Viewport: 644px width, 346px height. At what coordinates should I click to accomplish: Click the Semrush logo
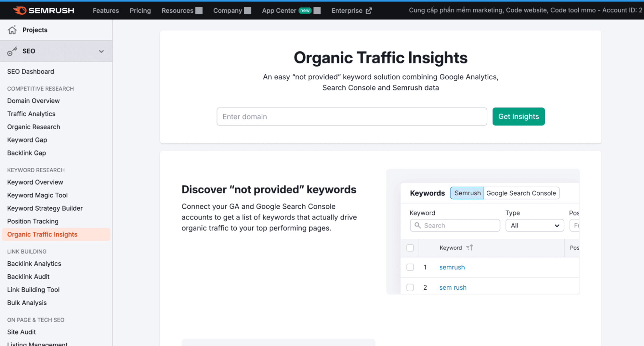coord(44,10)
